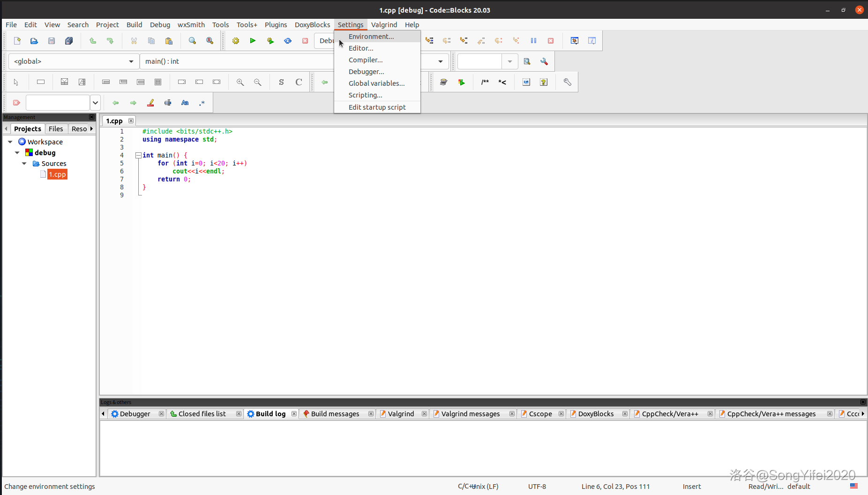Viewport: 868px width, 495px height.
Task: Click the Rebuild icon
Action: click(x=288, y=41)
